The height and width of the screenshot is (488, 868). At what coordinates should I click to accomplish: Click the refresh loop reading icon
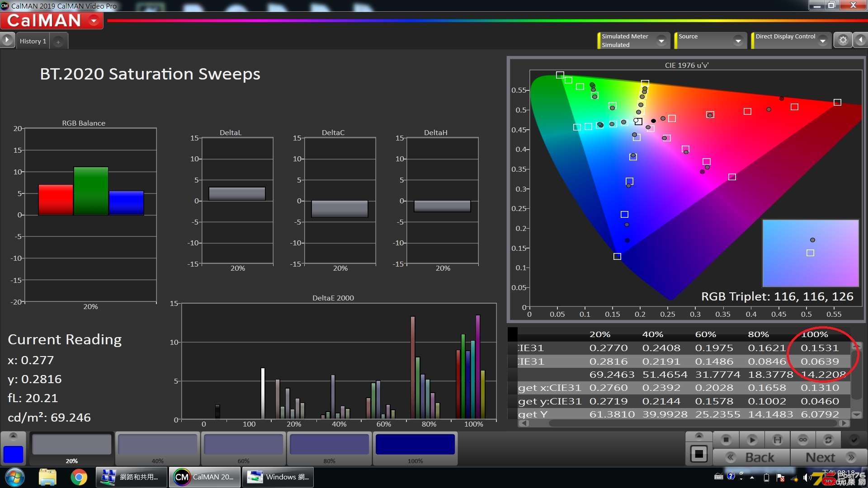tap(828, 439)
